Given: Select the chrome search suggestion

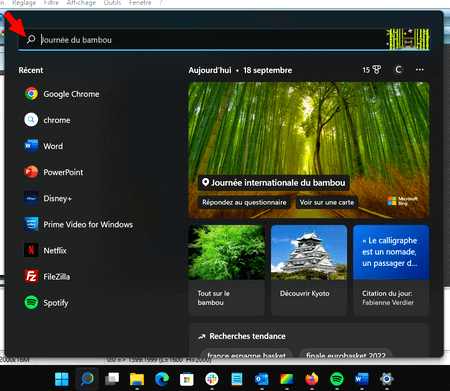Looking at the screenshot, I should [47, 120].
